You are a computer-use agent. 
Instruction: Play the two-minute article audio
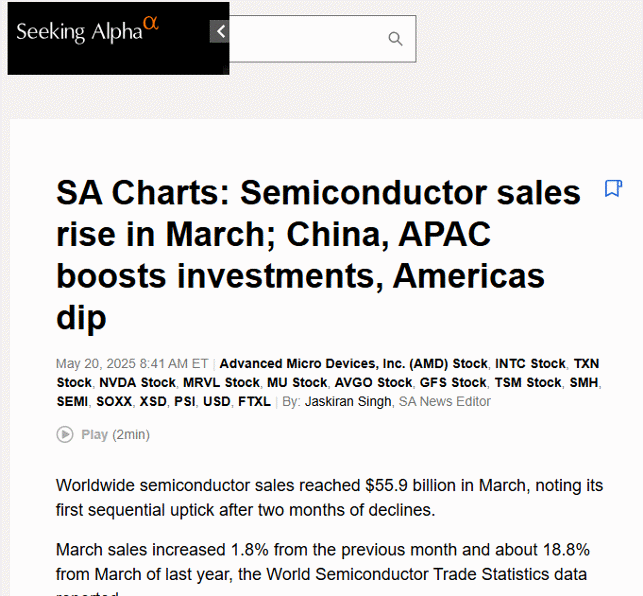pos(103,434)
